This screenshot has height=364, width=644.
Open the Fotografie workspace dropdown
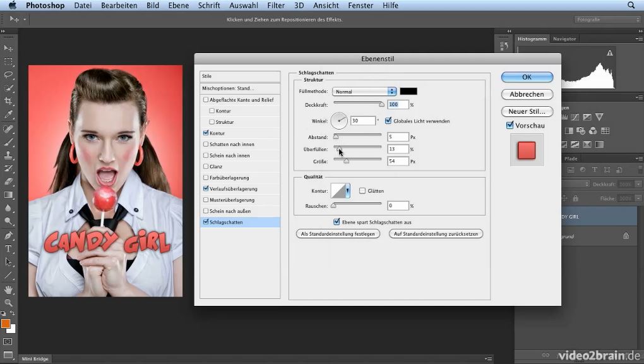607,20
